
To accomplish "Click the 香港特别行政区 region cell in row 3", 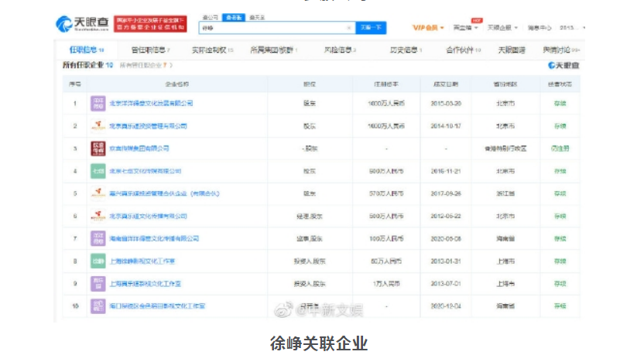I will tap(505, 148).
